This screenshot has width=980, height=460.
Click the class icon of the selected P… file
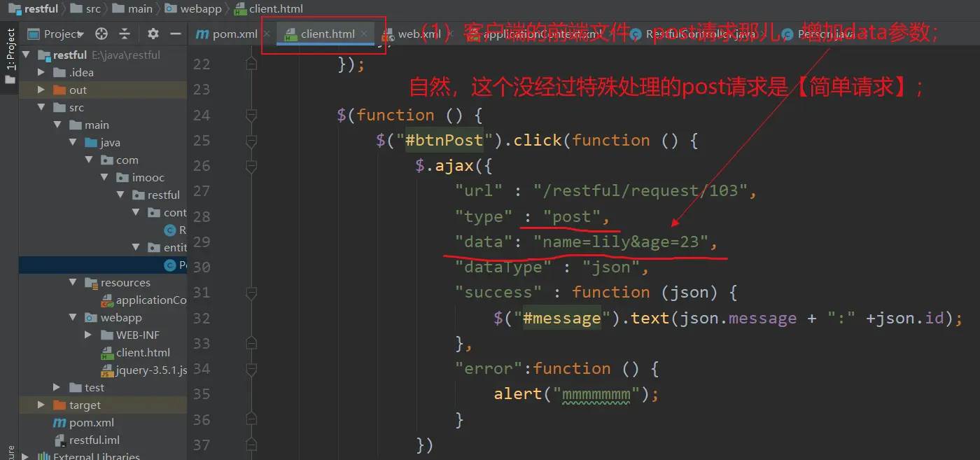(169, 265)
